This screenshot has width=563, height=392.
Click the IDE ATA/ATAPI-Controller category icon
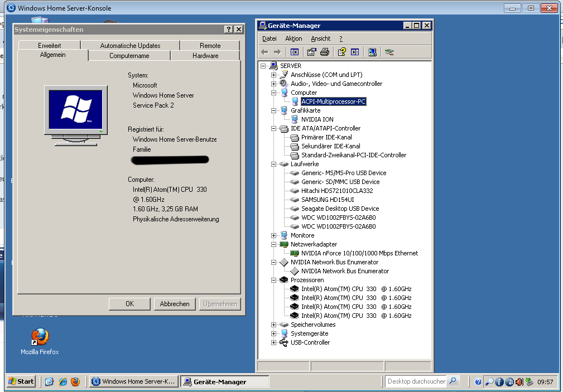(283, 128)
